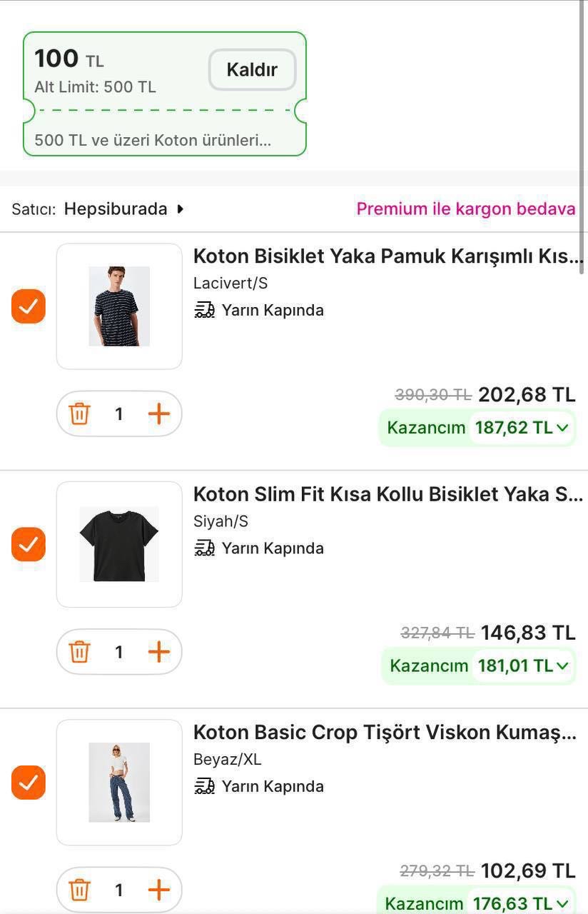The width and height of the screenshot is (588, 914).
Task: Open Premium ile kargon bedava link
Action: tap(465, 209)
